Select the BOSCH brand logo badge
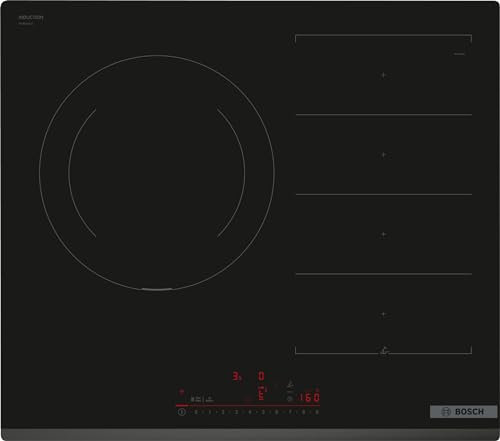This screenshot has width=500, height=441. coord(463,412)
